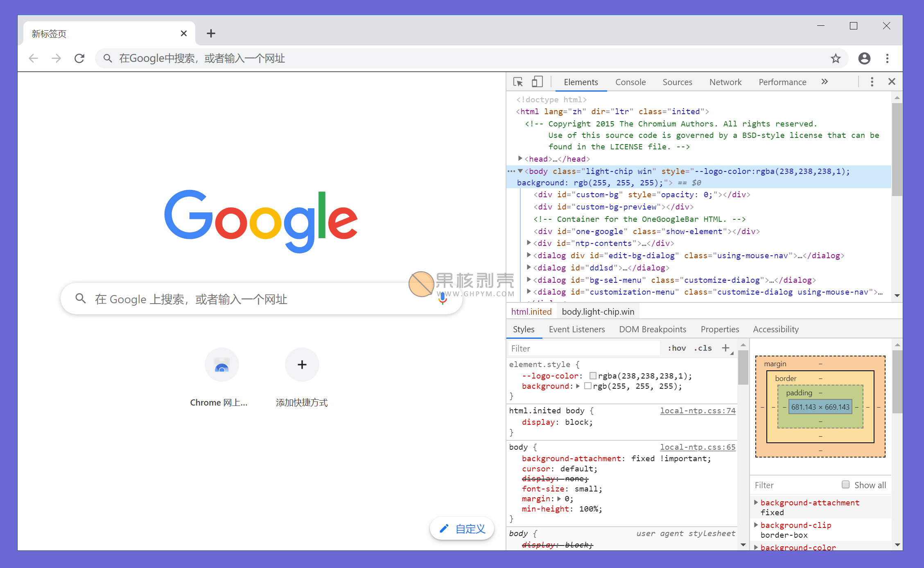Click the Google logo
The image size is (924, 568).
261,221
